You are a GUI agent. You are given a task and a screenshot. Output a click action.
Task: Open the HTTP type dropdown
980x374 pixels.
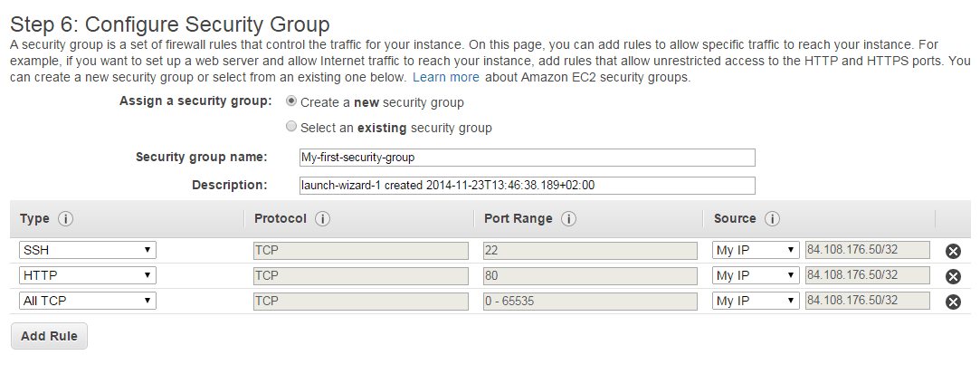click(87, 275)
